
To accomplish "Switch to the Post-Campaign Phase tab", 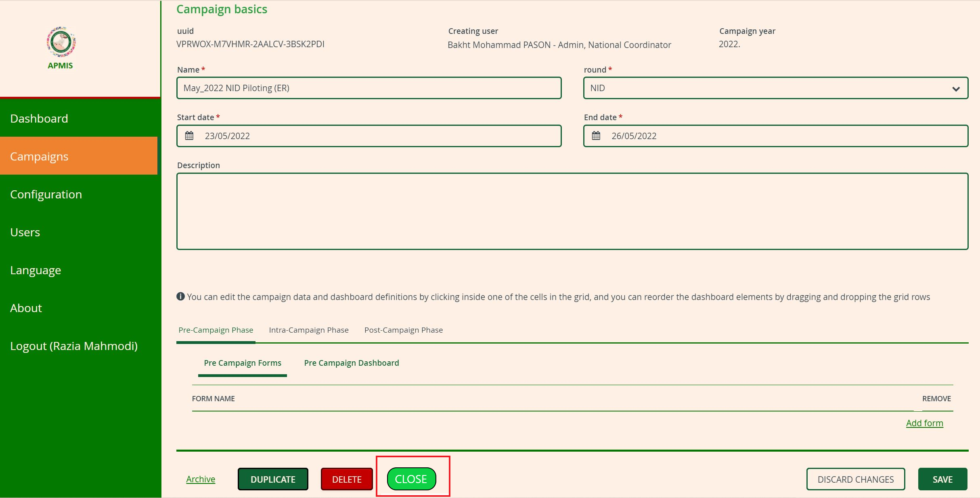I will (403, 330).
